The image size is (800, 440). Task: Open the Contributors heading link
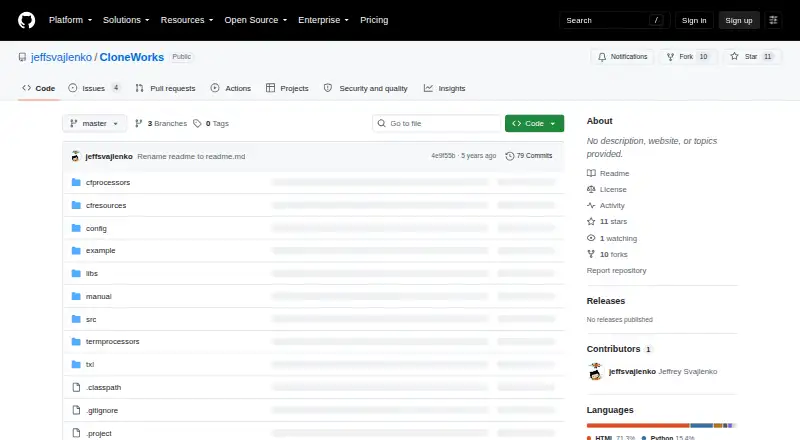click(619, 349)
